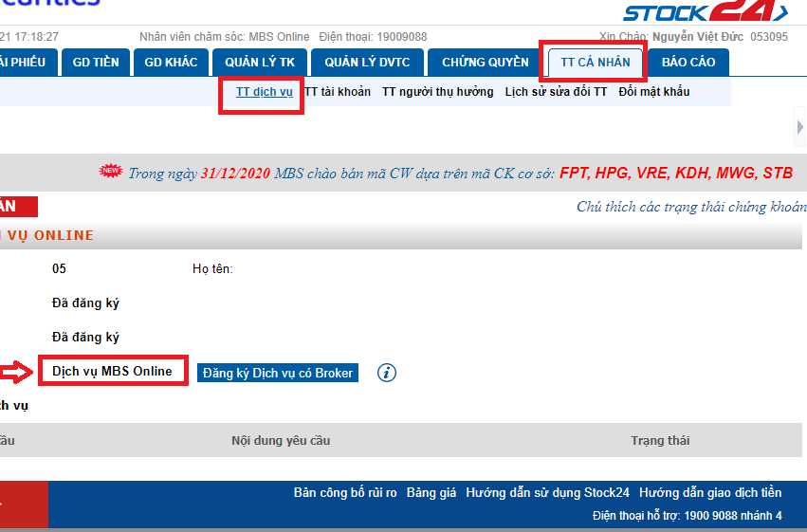Open TT tài khoản submenu
Viewport: 807px width, 532px height.
click(338, 92)
